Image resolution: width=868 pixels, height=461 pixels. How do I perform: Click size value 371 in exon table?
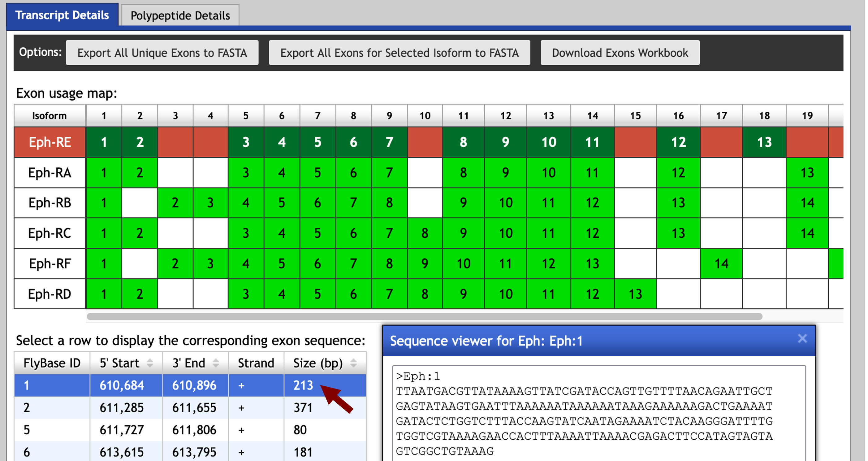tap(303, 408)
